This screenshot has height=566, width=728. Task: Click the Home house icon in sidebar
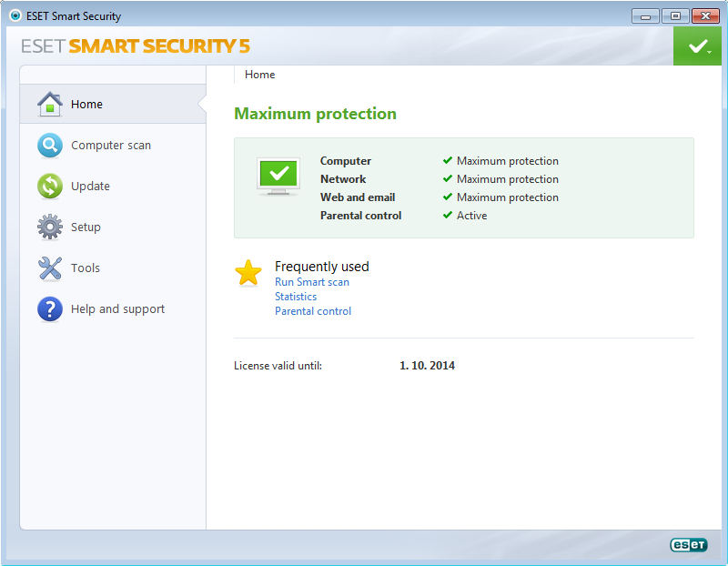point(50,104)
